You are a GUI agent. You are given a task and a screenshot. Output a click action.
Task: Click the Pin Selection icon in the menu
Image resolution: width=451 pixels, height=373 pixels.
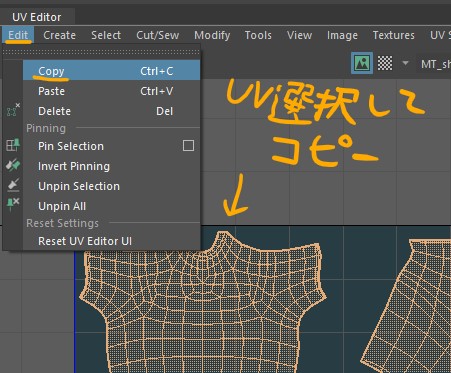point(13,145)
